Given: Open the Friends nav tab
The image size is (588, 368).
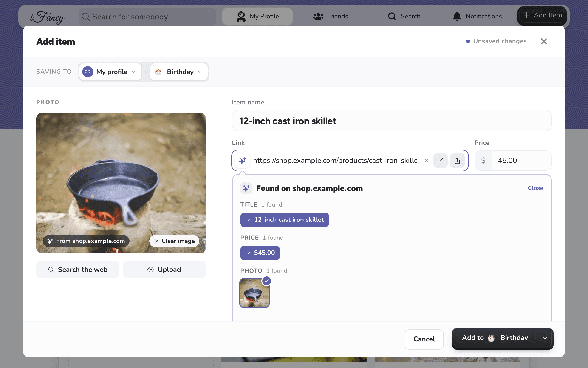Looking at the screenshot, I should tap(331, 16).
